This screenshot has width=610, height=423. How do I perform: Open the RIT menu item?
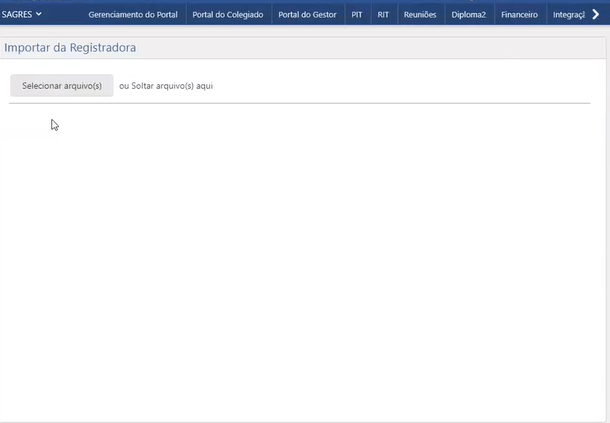pyautogui.click(x=383, y=15)
